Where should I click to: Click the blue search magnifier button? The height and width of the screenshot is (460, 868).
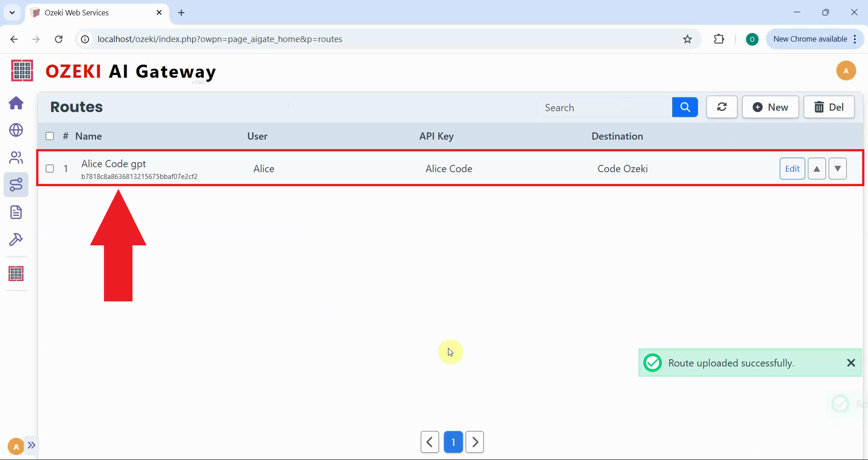click(685, 107)
